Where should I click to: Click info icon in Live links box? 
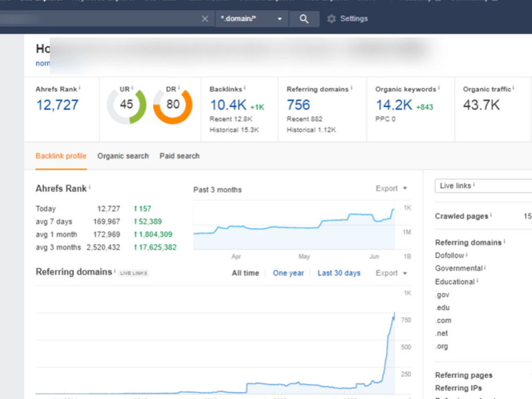tap(474, 185)
